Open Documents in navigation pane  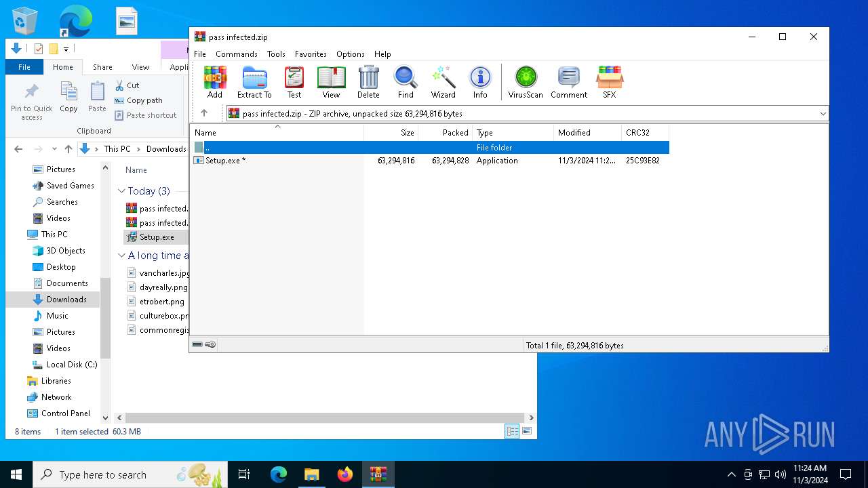point(67,283)
